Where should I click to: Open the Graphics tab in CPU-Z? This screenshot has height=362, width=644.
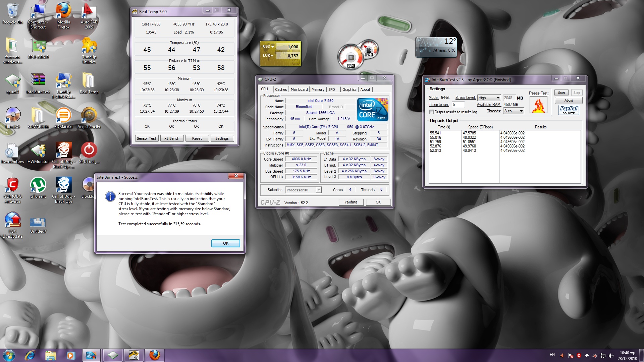(349, 89)
